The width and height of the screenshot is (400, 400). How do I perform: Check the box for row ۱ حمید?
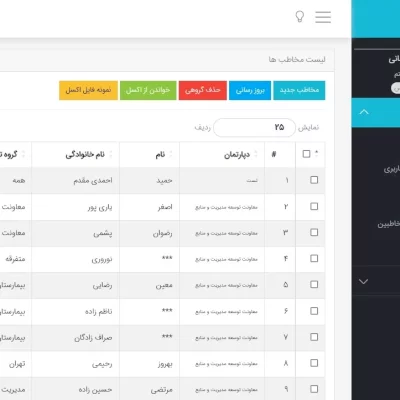click(314, 180)
